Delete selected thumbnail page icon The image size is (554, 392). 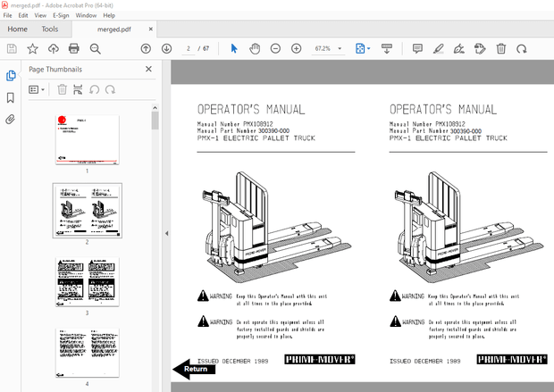point(62,89)
